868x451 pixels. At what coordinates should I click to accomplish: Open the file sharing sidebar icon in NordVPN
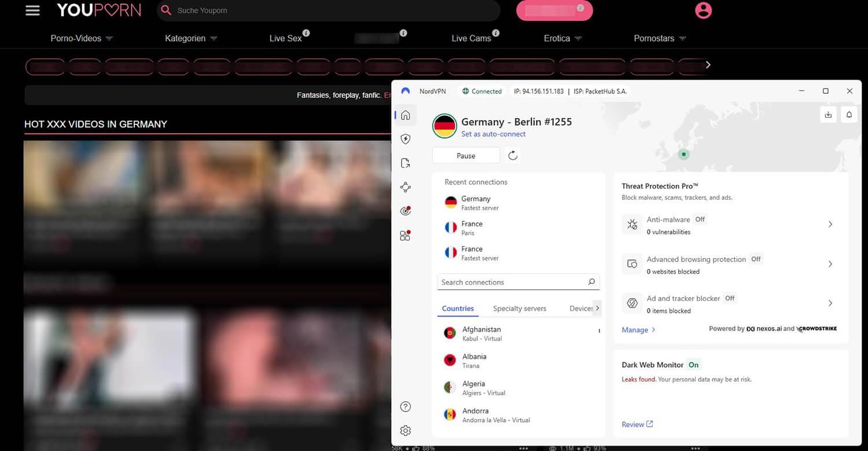coord(406,163)
